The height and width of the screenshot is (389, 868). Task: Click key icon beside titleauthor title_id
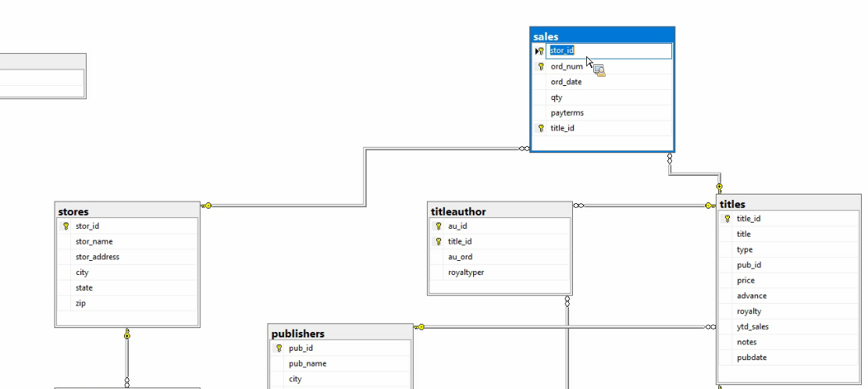[x=439, y=241]
